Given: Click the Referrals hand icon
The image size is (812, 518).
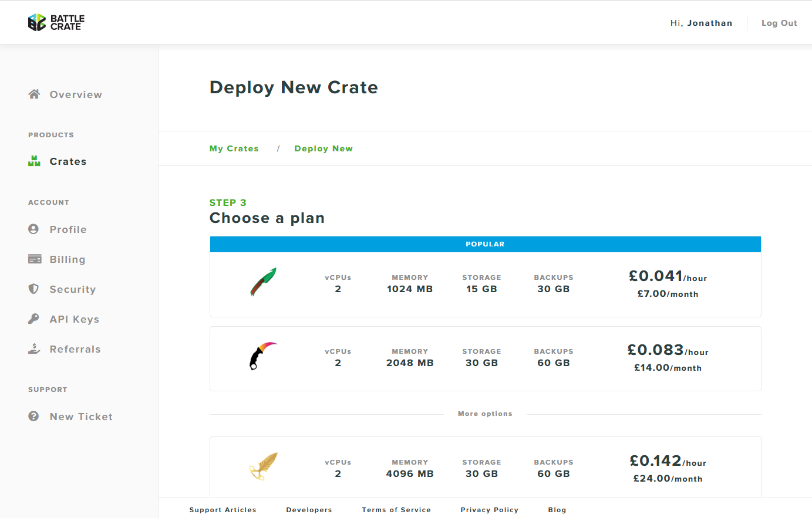Looking at the screenshot, I should 34,348.
